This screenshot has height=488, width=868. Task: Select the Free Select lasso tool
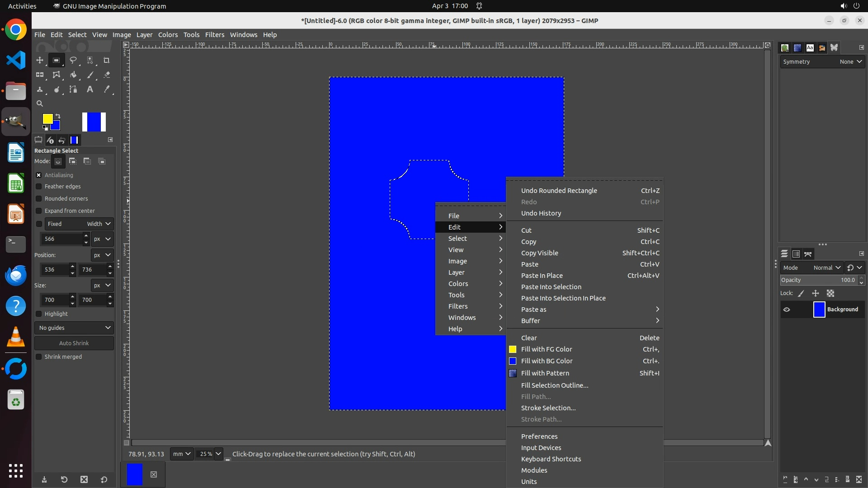pyautogui.click(x=73, y=60)
